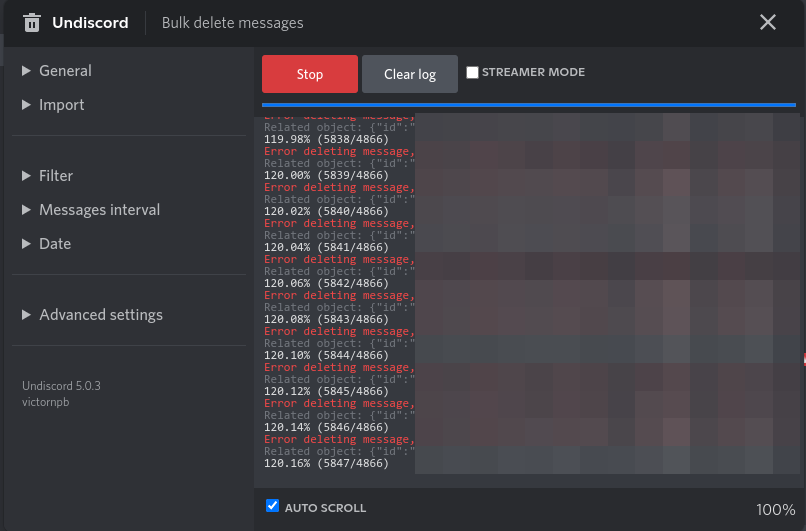Select log line 120.02% (5840/4866)
The width and height of the screenshot is (806, 531).
tap(326, 211)
